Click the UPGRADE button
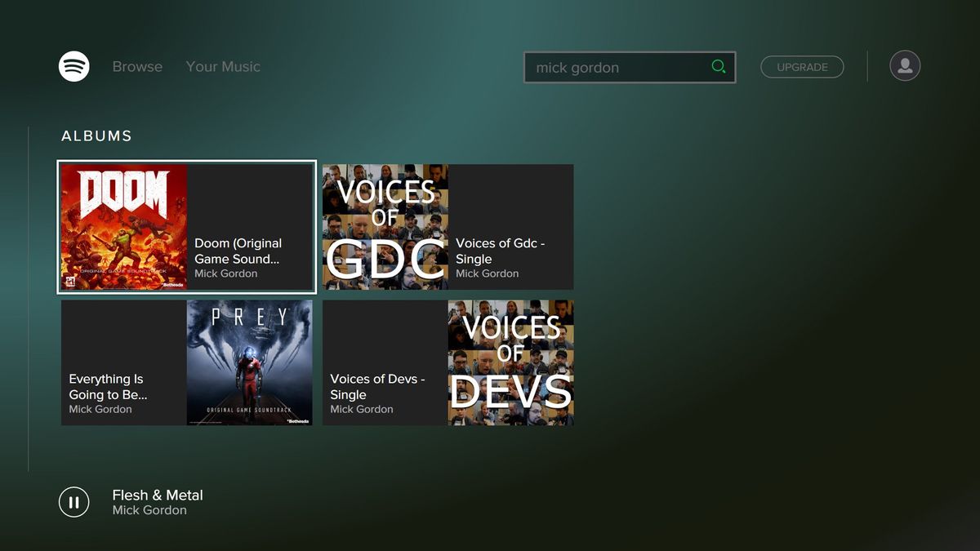 tap(802, 67)
